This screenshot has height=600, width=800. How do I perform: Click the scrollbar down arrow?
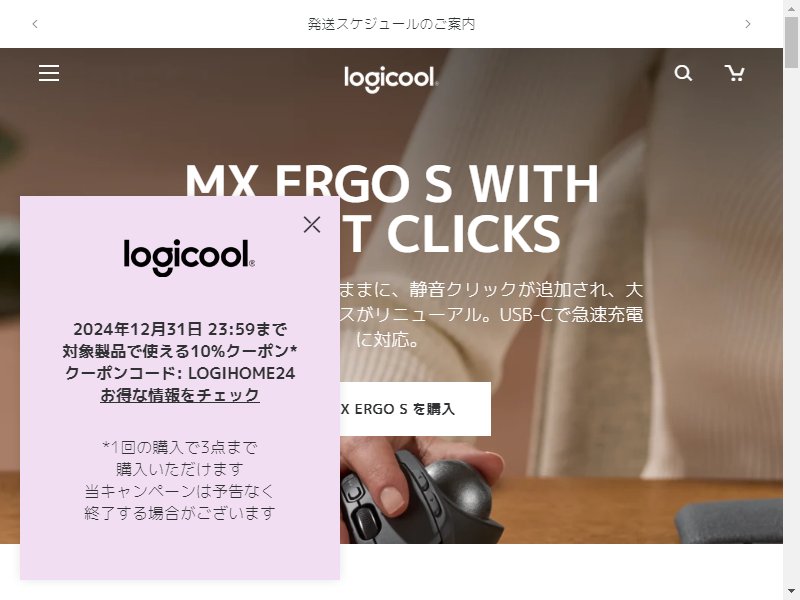792,593
